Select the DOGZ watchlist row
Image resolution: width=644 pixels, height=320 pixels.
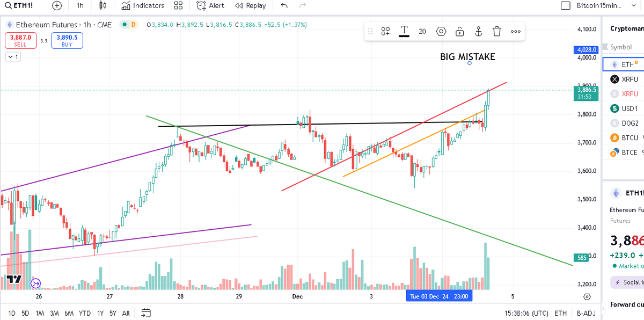[x=624, y=123]
